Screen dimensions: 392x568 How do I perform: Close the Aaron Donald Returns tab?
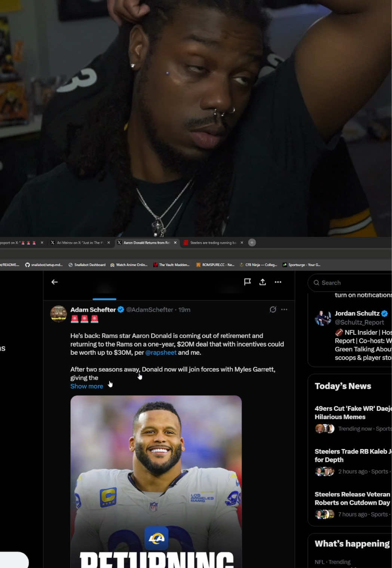click(x=175, y=242)
